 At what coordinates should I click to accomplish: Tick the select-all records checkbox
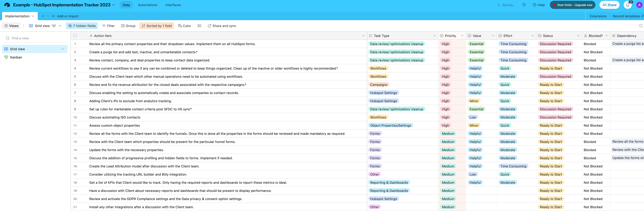click(75, 36)
